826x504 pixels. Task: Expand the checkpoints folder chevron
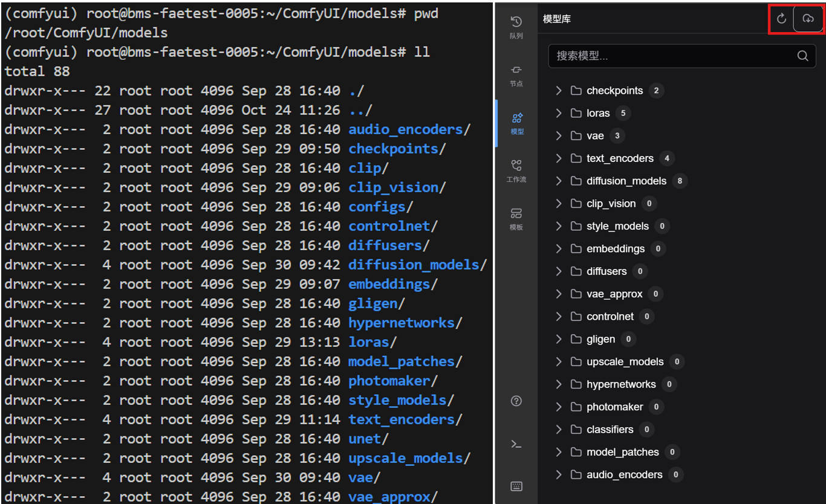559,91
